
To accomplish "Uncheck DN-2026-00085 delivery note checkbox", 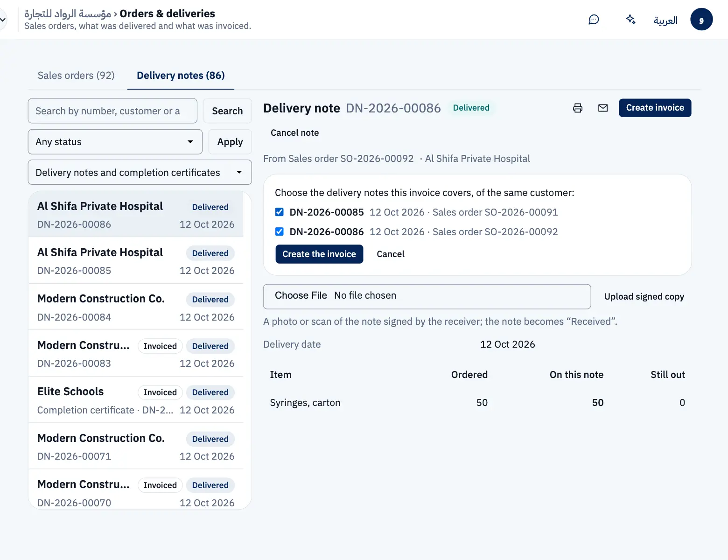I will pos(280,212).
